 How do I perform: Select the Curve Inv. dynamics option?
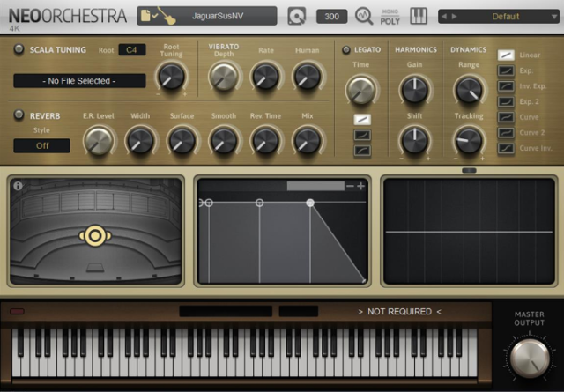(506, 148)
